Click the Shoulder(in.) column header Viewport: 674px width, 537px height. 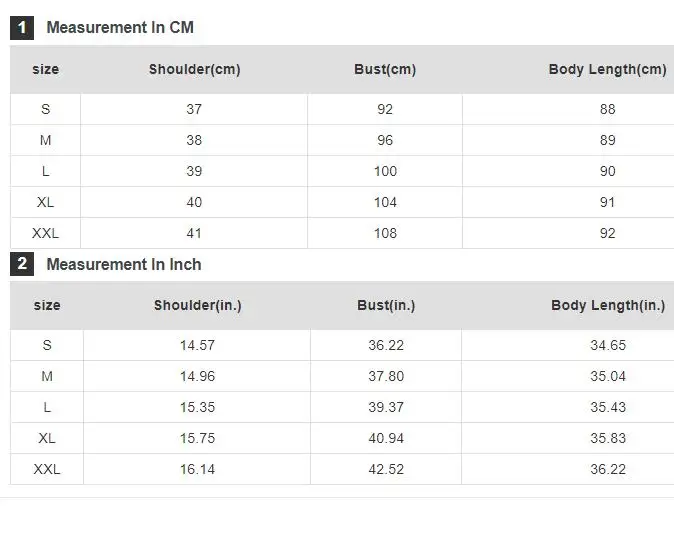pos(197,305)
